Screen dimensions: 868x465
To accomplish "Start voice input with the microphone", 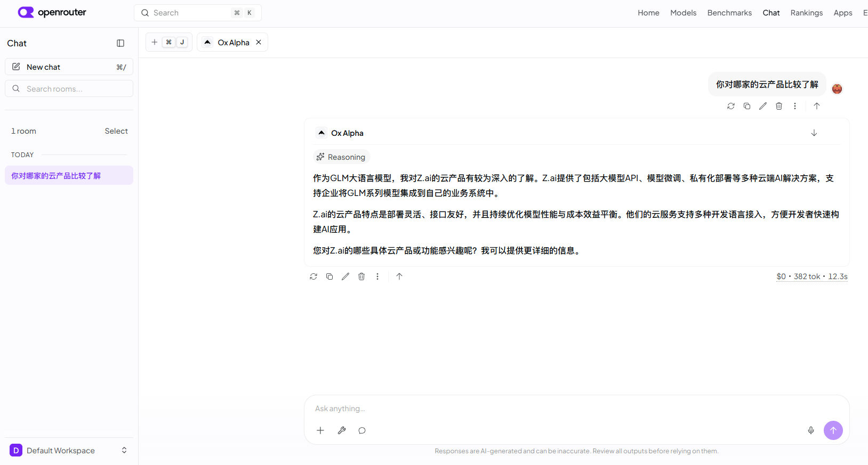I will point(811,430).
